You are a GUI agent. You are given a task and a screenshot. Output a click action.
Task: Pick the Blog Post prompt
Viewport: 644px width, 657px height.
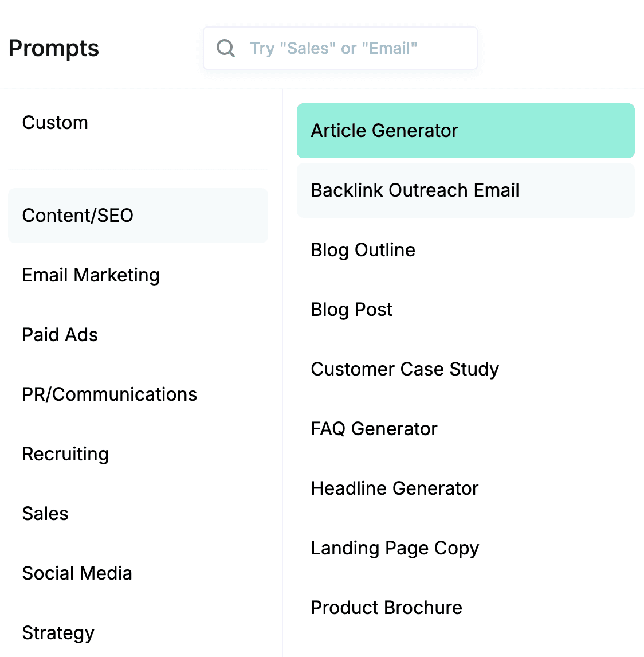coord(352,310)
